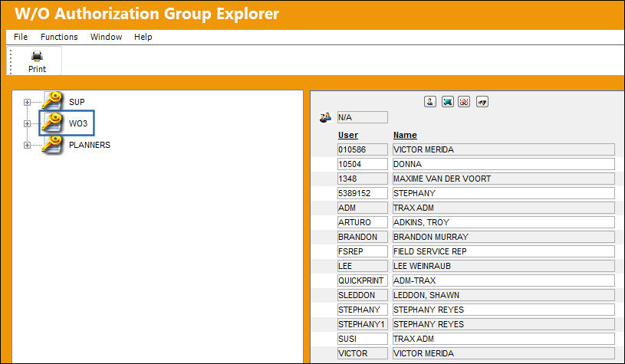Click the single user icon button
Viewport: 625px width, 364px height.
coord(430,102)
